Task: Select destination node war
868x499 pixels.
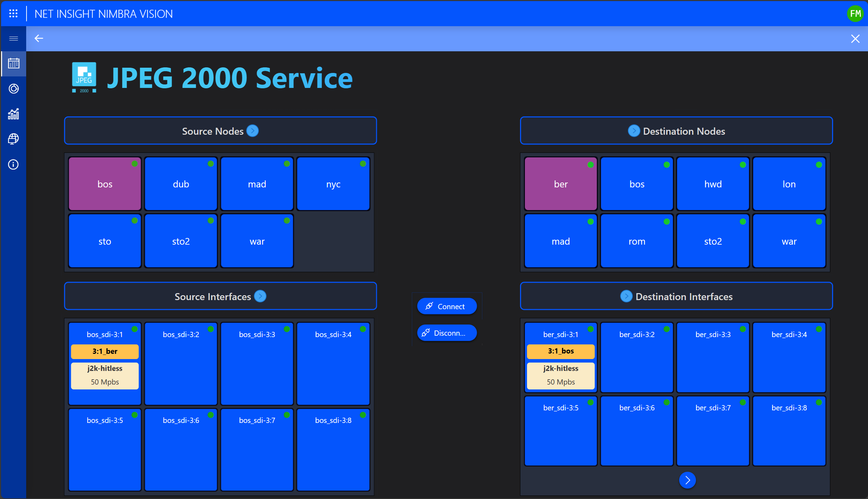Action: 789,241
